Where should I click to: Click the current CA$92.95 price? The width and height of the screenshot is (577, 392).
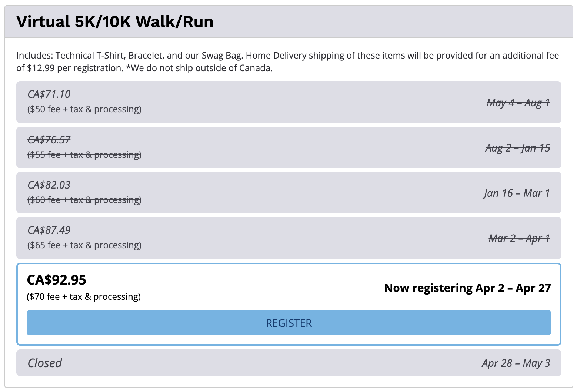57,280
